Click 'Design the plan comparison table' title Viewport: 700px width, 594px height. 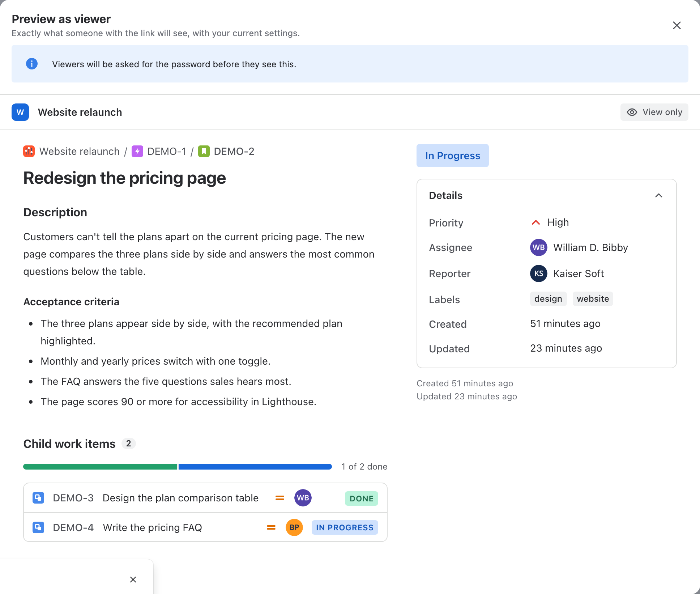point(180,498)
